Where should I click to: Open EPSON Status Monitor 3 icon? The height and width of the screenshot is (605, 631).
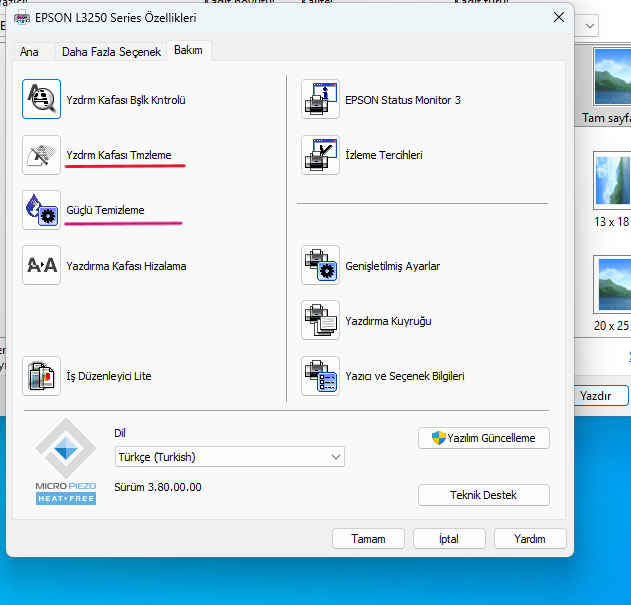pos(320,99)
